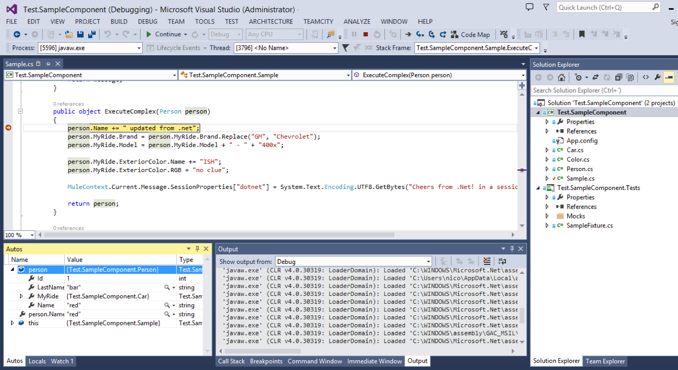Switch to the Locals tab

pyautogui.click(x=37, y=361)
